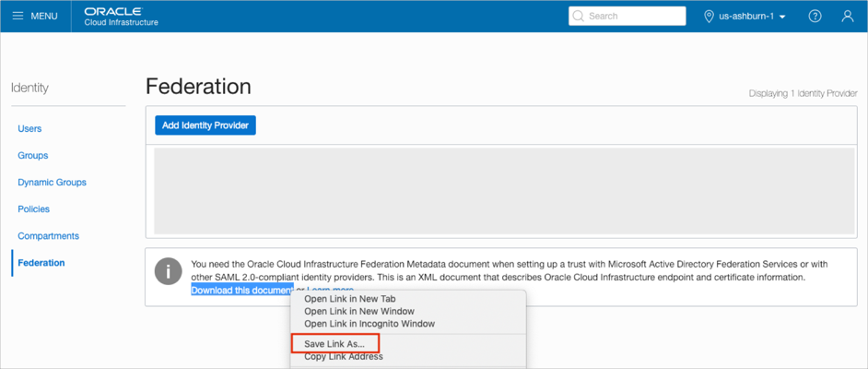Click the info icon in notice box
868x369 pixels.
[168, 271]
